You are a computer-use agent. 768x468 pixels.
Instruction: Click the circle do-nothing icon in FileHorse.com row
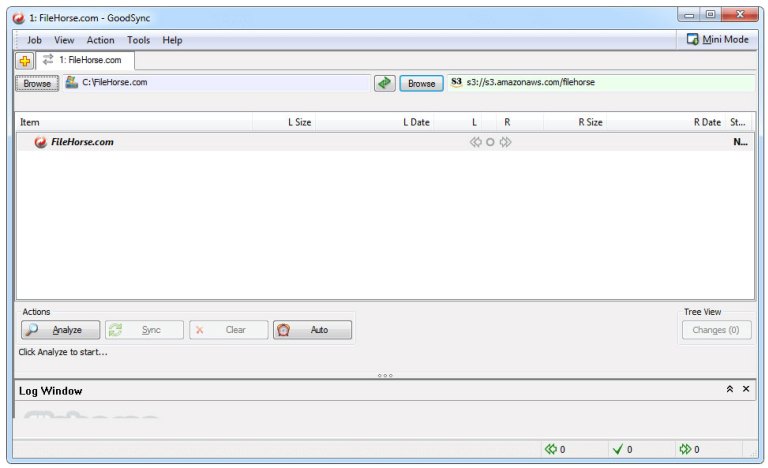[x=490, y=142]
